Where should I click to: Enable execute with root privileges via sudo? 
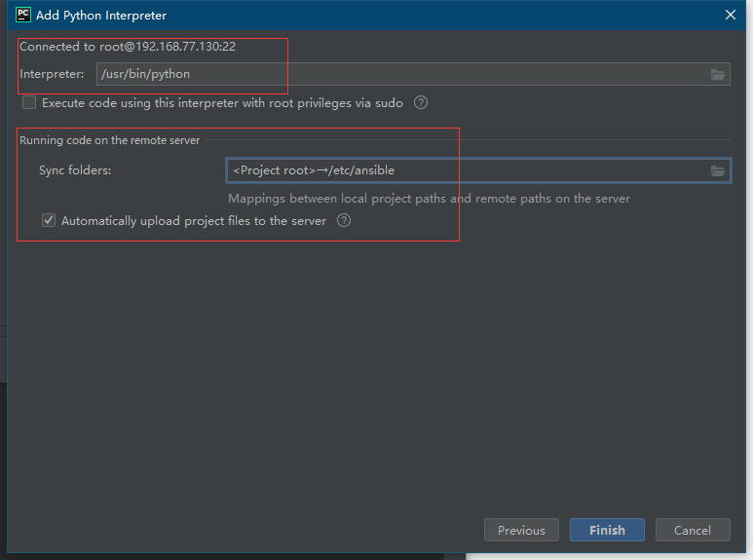coord(29,103)
